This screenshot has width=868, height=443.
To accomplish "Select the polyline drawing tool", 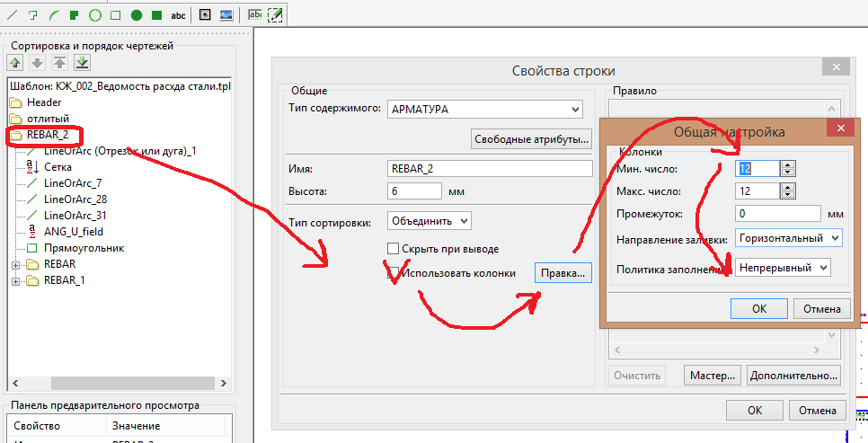I will click(33, 15).
